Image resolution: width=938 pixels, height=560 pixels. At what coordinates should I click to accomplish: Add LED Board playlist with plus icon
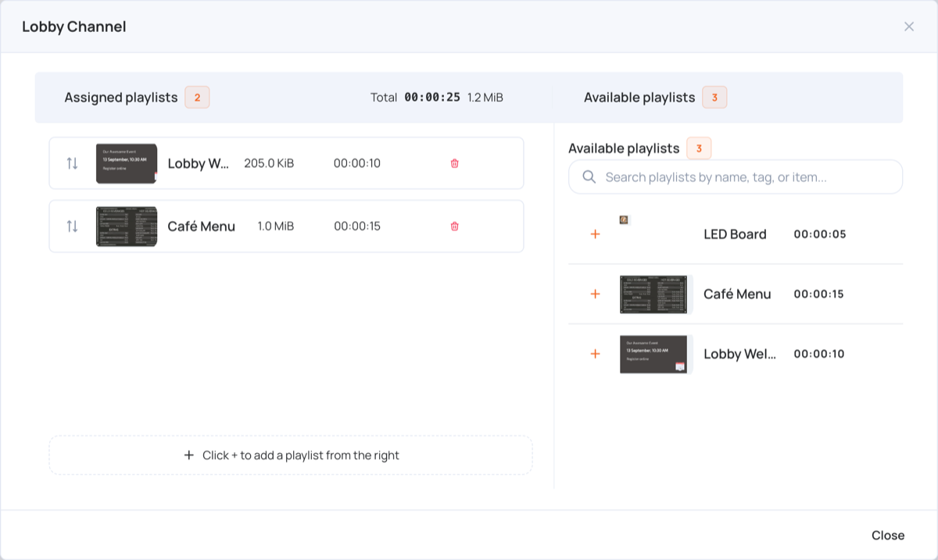595,234
